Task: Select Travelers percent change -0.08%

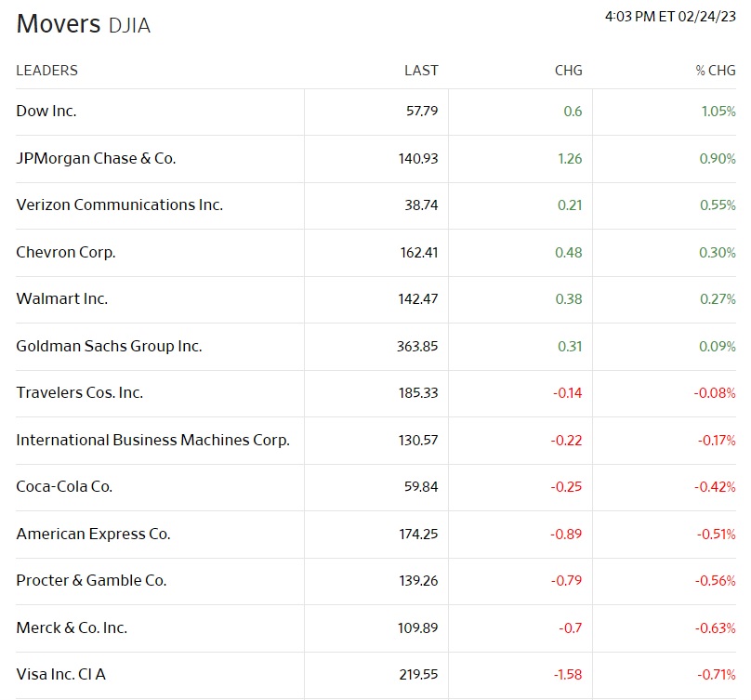Action: pyautogui.click(x=715, y=393)
